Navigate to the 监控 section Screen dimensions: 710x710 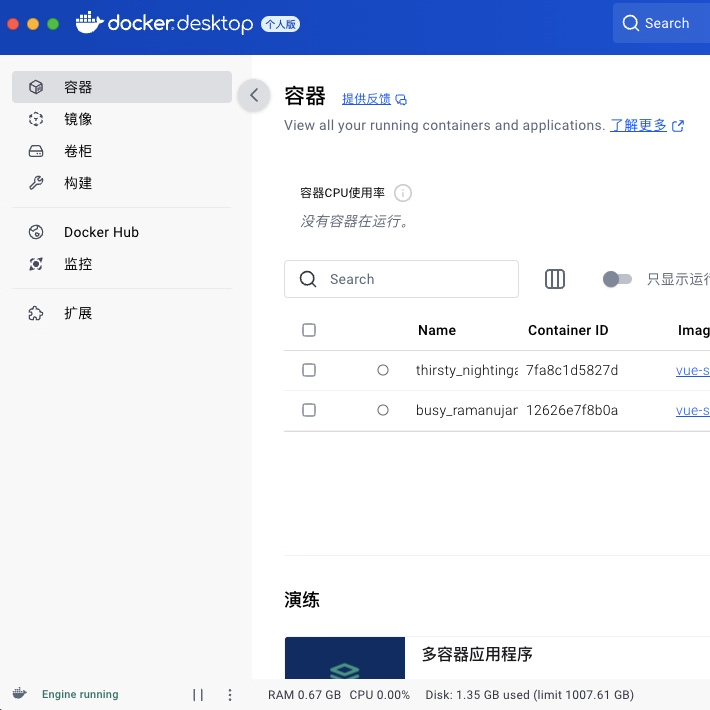(122, 264)
